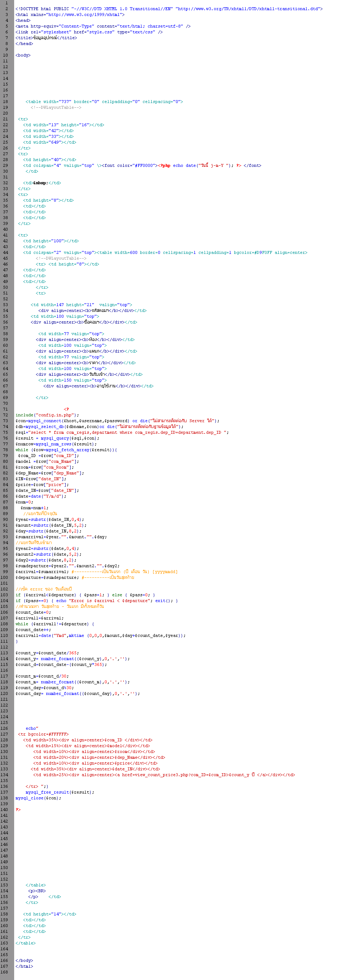Click the $arrival1=date("Ymd",mktime line
Image resolution: width=361 pixels, height=980 pixels.
coord(100,635)
